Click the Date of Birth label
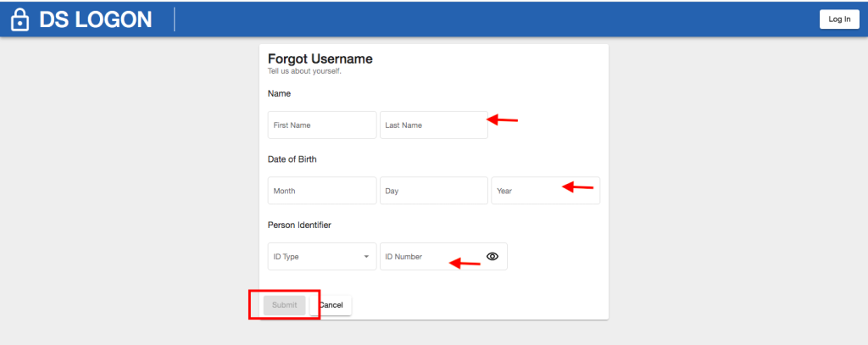The width and height of the screenshot is (868, 345). tap(292, 159)
